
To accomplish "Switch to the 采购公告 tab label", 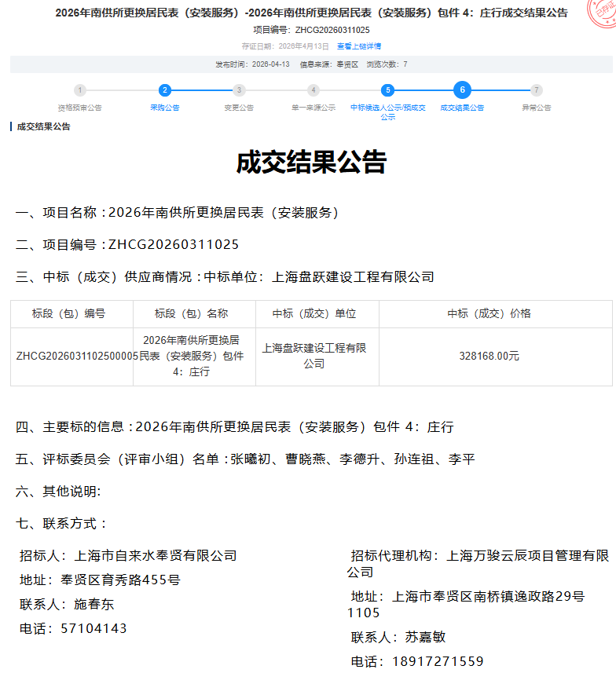I will pyautogui.click(x=164, y=108).
